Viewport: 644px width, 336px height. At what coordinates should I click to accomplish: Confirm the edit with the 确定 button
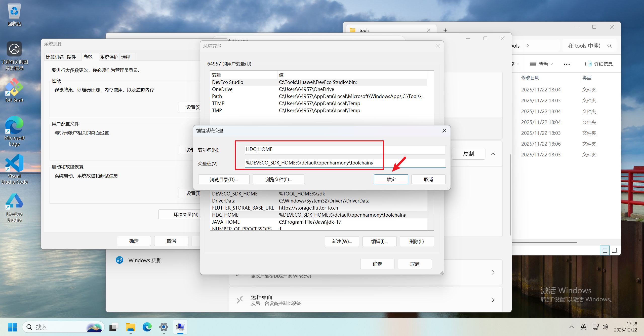point(391,179)
